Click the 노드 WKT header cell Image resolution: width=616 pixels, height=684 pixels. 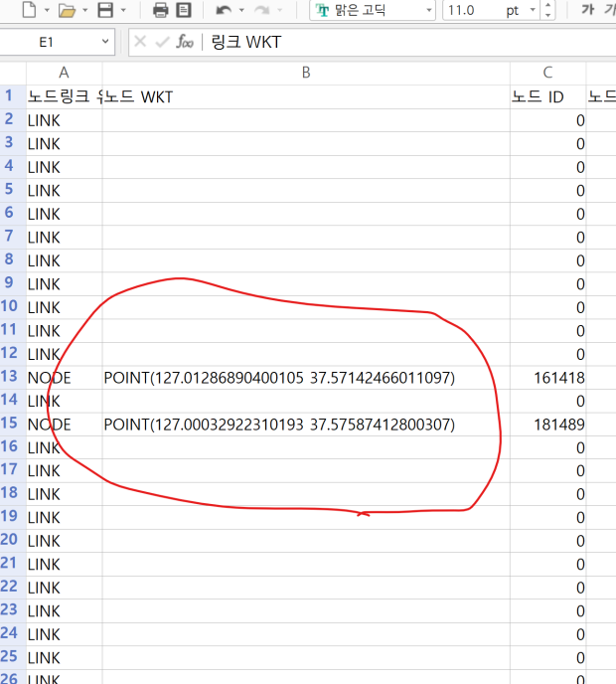click(306, 96)
